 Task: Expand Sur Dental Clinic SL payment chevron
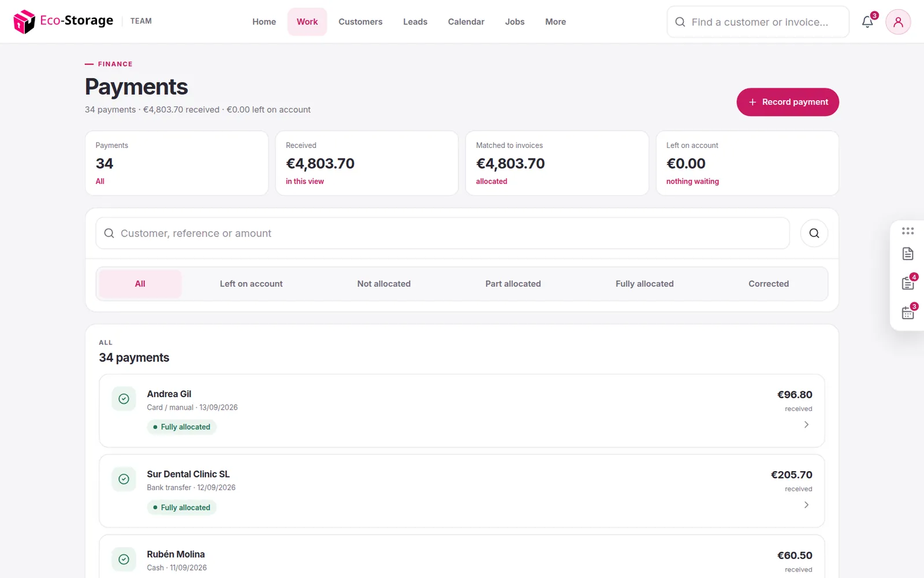click(806, 505)
